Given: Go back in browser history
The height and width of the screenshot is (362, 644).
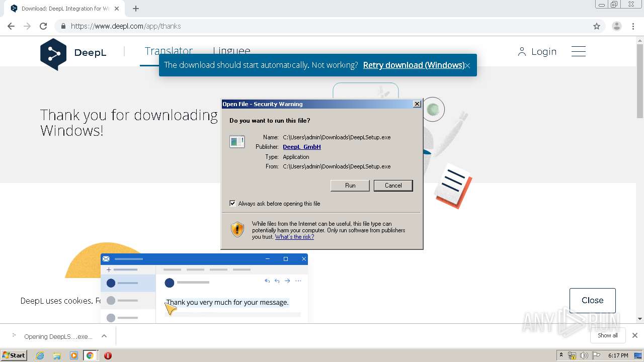Looking at the screenshot, I should click(11, 26).
